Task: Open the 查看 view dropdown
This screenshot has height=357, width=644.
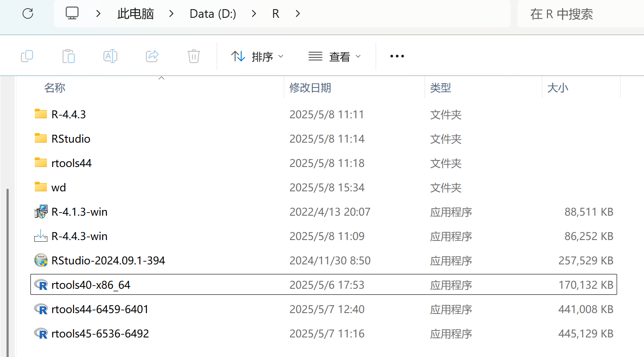Action: [x=335, y=57]
